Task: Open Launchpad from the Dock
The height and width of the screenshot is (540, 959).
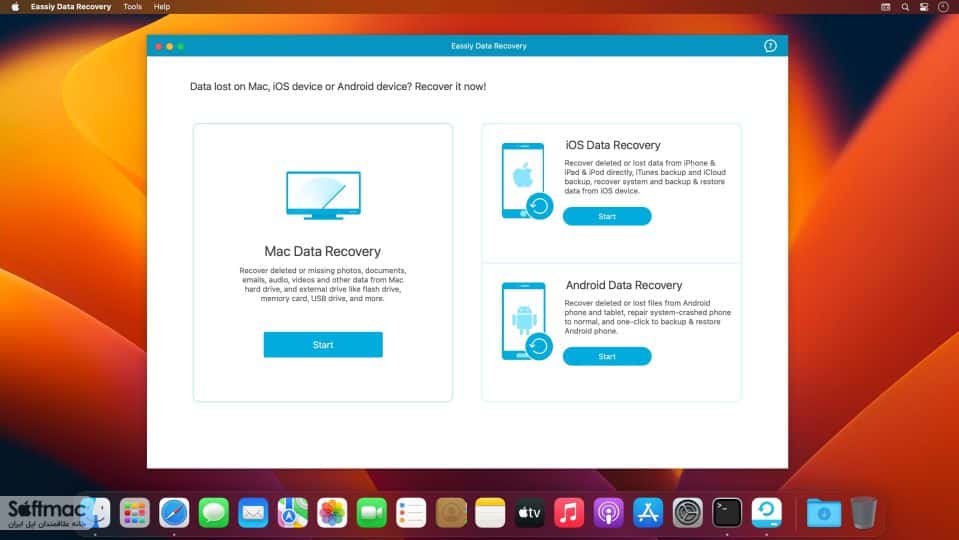Action: tap(135, 512)
